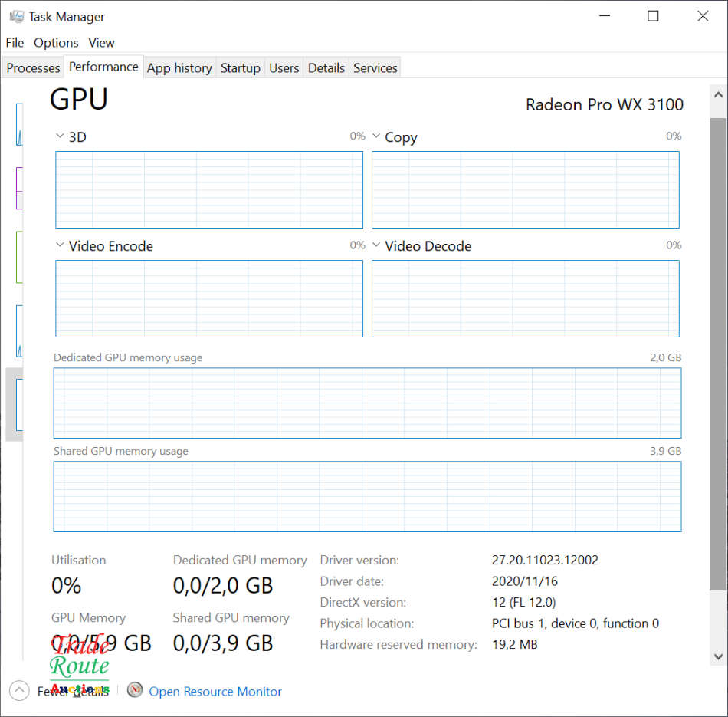Go to the Startup tab
Viewport: 728px width, 717px height.
point(240,68)
